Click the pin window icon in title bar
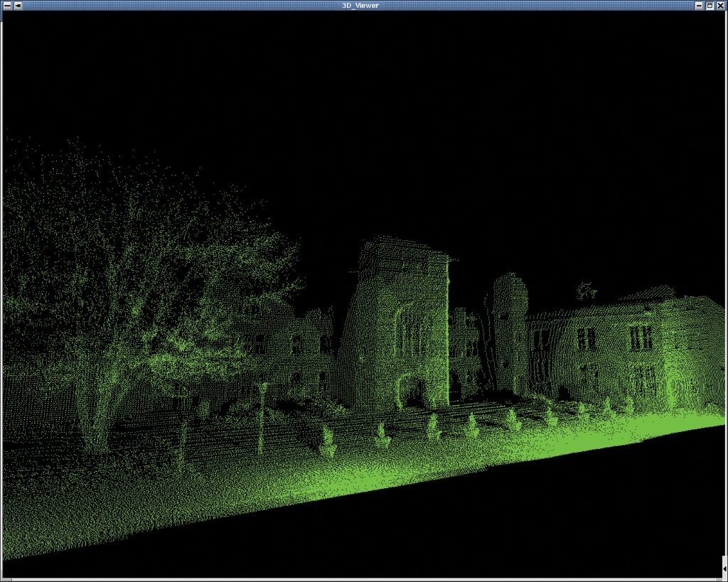The width and height of the screenshot is (728, 582). pos(17,5)
